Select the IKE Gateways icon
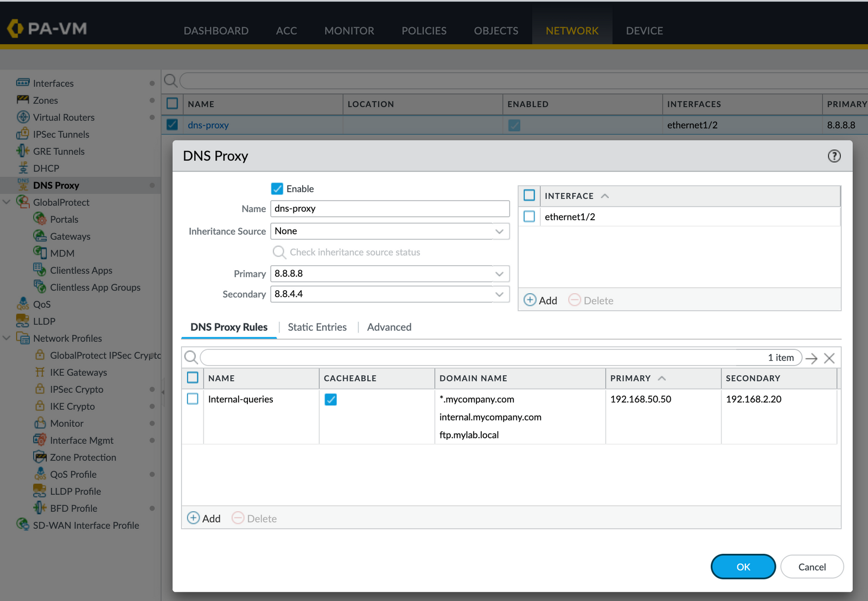 coord(40,372)
